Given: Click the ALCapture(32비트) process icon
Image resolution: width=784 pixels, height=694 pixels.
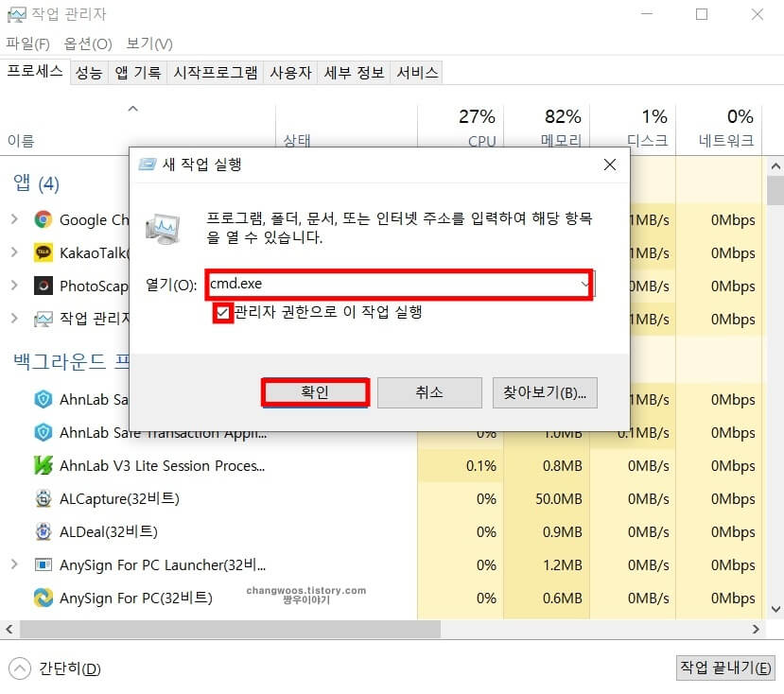Looking at the screenshot, I should 42,498.
